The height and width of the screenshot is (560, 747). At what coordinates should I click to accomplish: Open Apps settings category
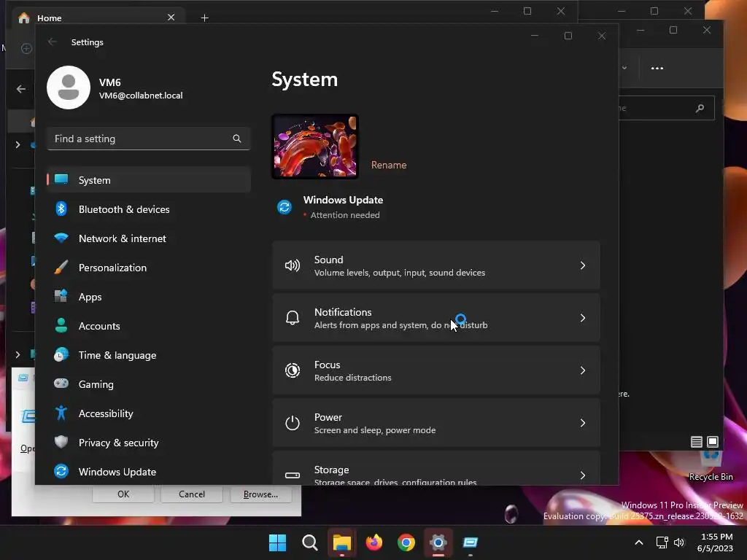[149, 297]
